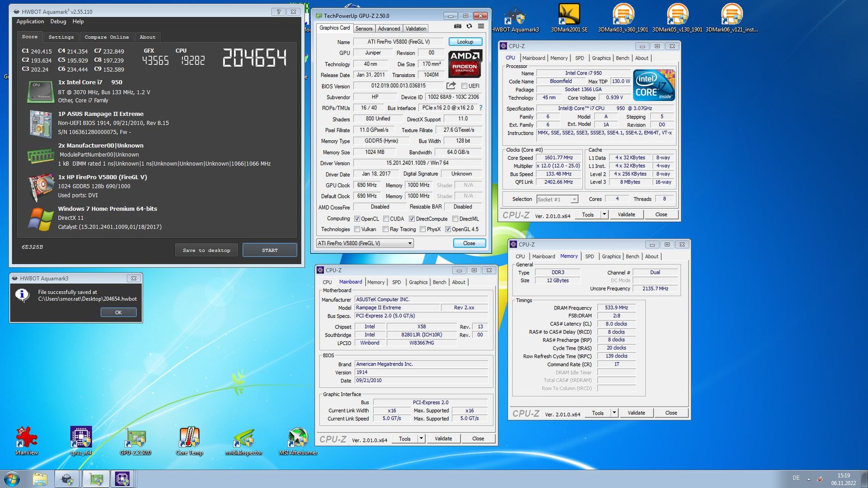Open the 3DMark06_v121_inst desktop icon
Screen dimensions: 868x488
click(x=731, y=18)
